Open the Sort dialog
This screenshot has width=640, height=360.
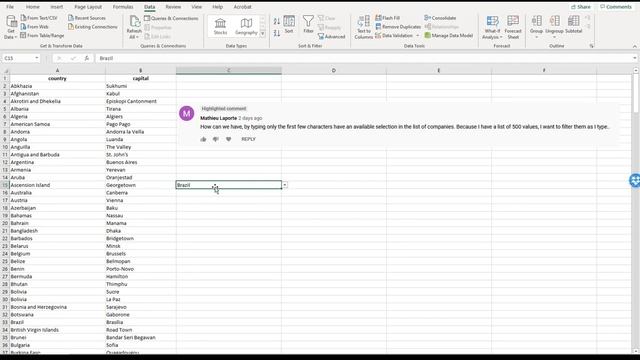point(289,24)
